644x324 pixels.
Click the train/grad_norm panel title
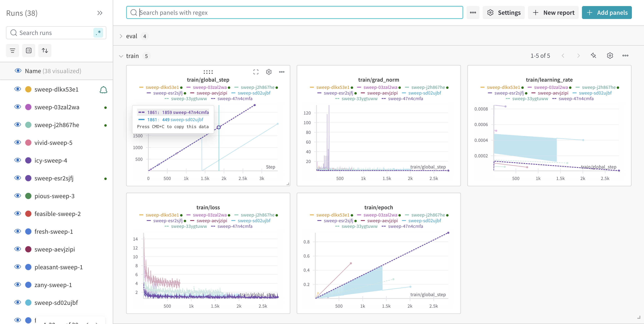pyautogui.click(x=379, y=80)
